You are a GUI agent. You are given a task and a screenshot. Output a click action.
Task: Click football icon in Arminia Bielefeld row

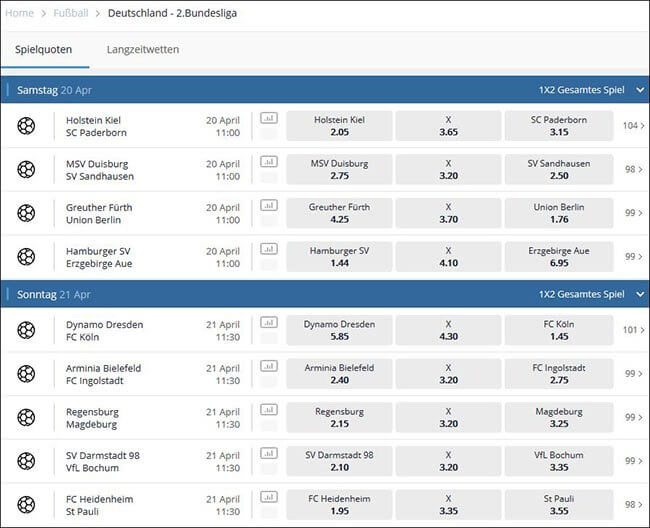tap(26, 374)
